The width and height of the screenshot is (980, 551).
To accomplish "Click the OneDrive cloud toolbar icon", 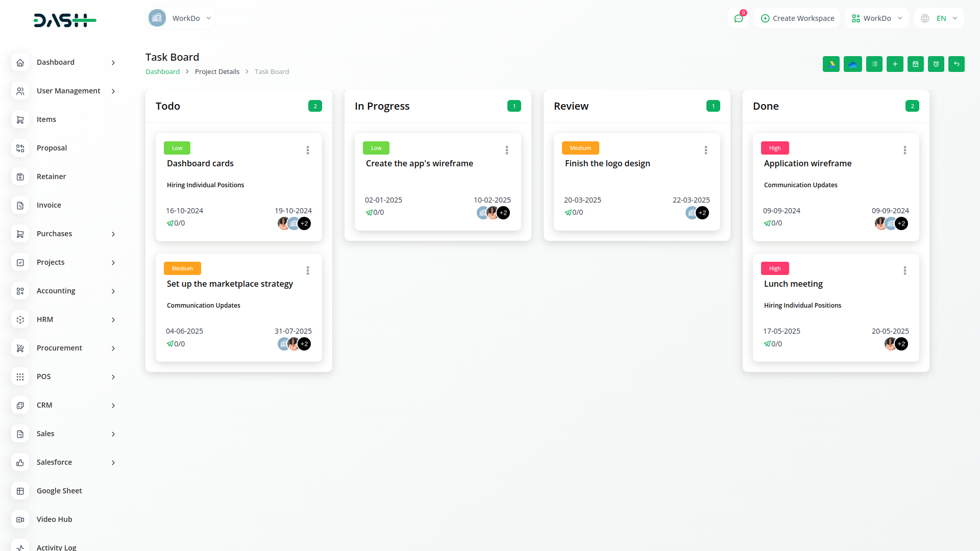I will point(852,64).
